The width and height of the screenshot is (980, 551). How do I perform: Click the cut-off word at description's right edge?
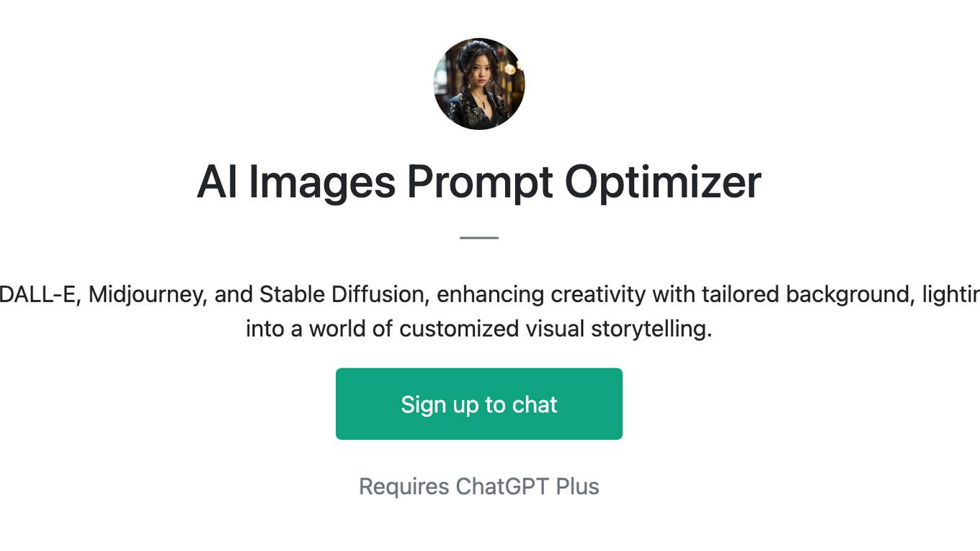pos(951,295)
